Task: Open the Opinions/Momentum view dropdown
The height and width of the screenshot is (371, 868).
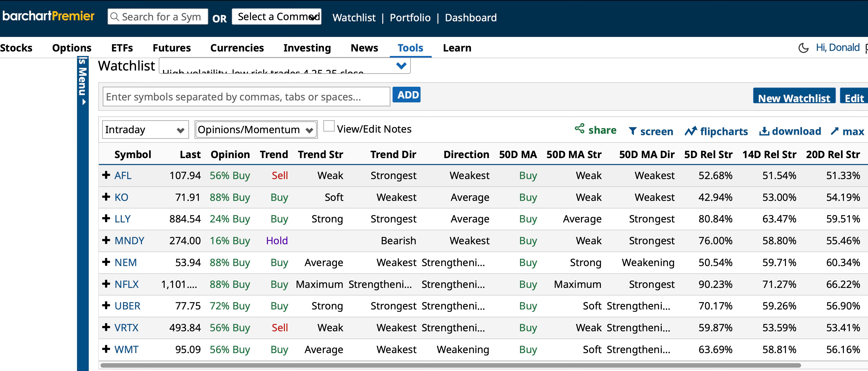Action: (256, 130)
